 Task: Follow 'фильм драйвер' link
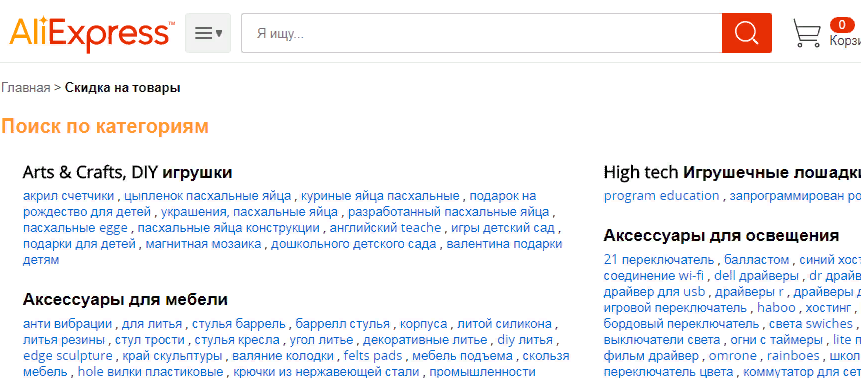pos(651,355)
